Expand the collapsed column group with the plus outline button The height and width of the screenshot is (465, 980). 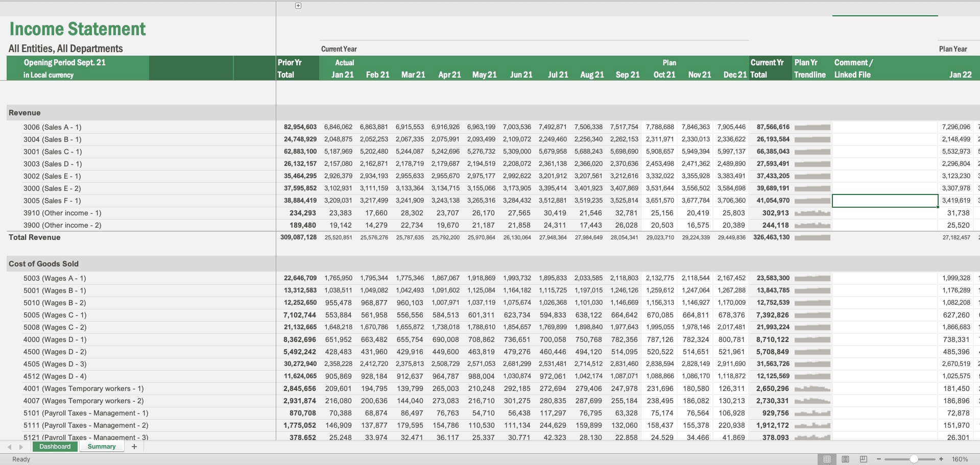point(298,5)
